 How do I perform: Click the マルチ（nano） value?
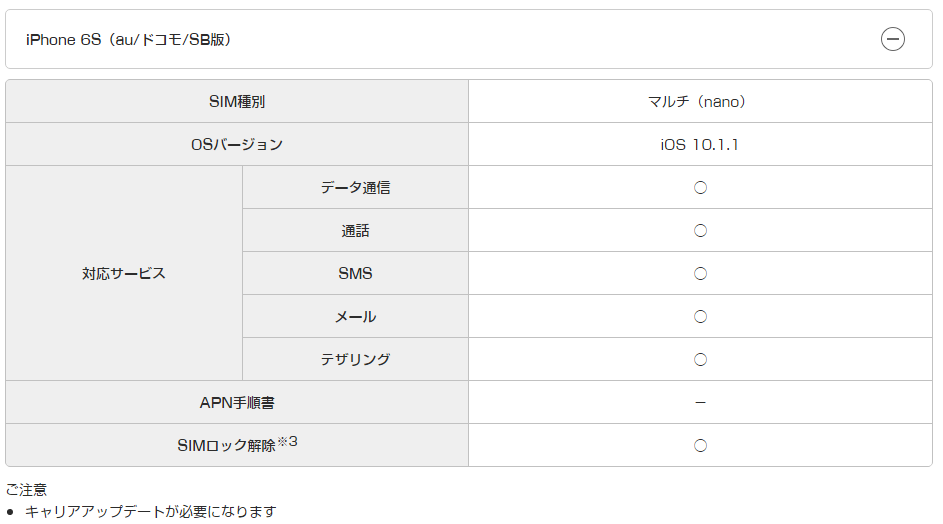(x=696, y=102)
